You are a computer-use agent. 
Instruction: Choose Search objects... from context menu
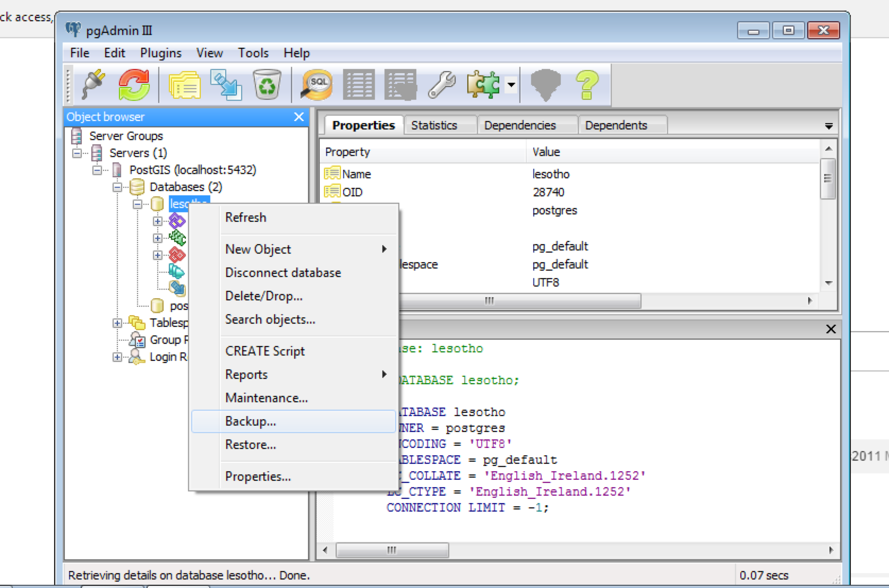tap(294, 319)
